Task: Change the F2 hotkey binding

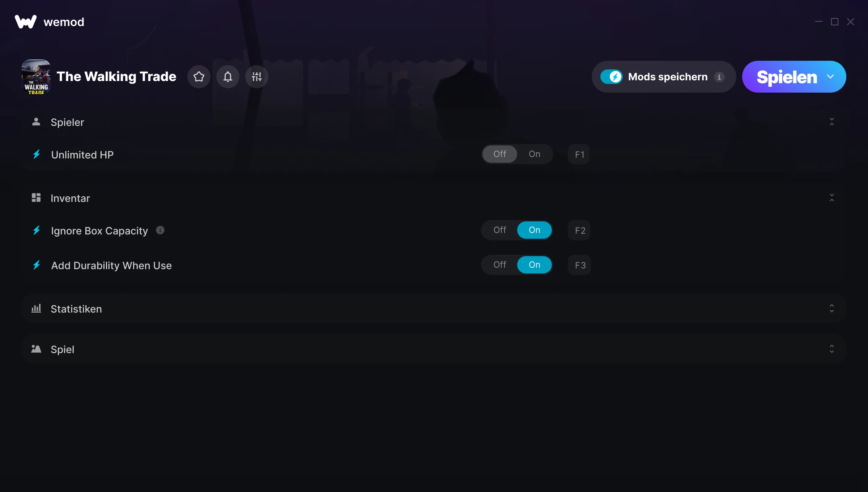Action: pos(579,230)
